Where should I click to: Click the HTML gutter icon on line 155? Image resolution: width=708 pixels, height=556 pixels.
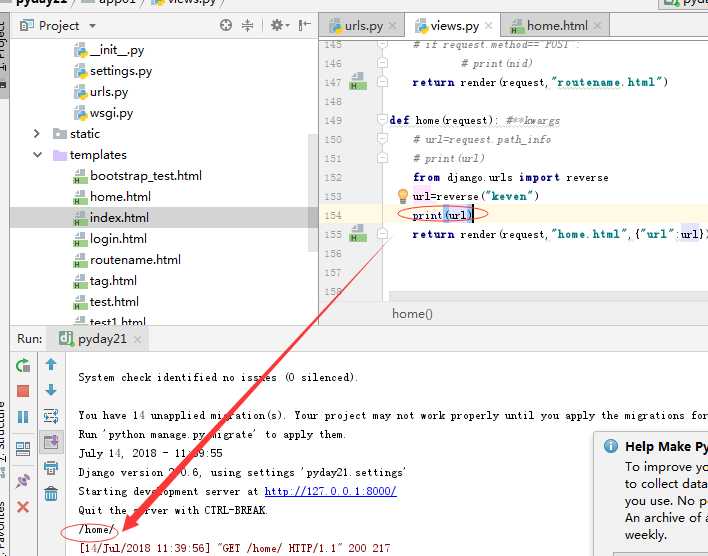(x=358, y=233)
